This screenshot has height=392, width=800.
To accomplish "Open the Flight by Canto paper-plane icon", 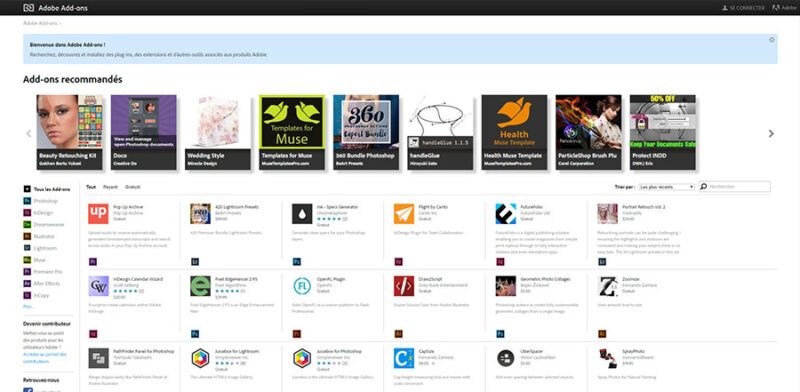I will [x=404, y=214].
